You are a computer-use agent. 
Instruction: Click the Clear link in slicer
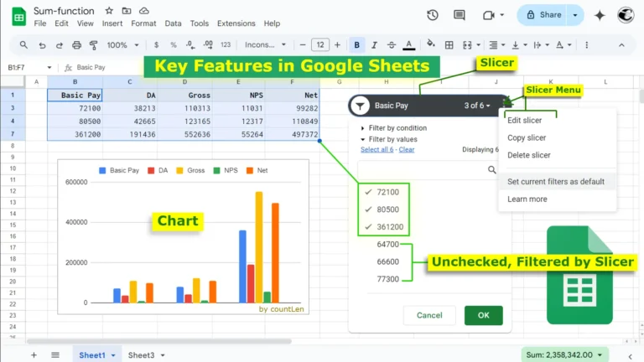click(x=407, y=149)
